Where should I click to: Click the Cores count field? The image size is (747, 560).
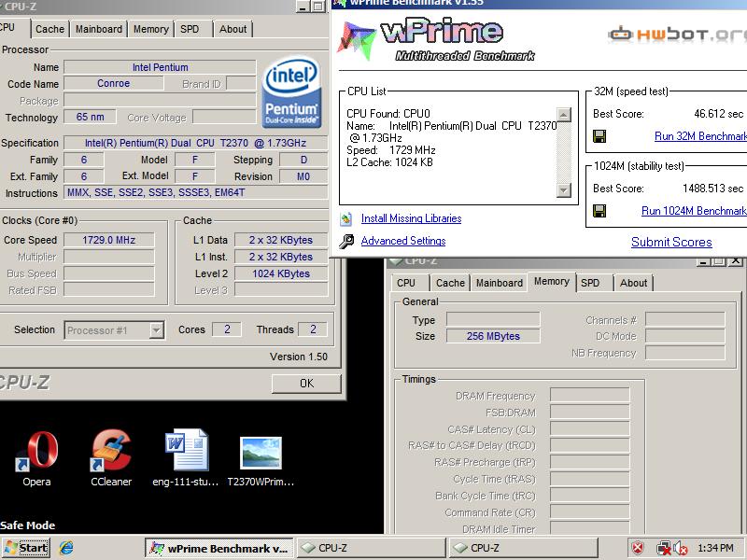[227, 329]
